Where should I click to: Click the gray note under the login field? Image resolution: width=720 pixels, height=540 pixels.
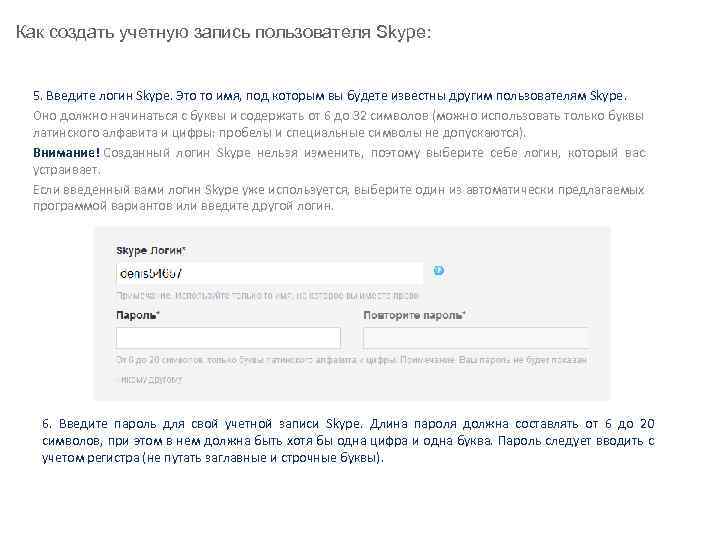point(268,295)
